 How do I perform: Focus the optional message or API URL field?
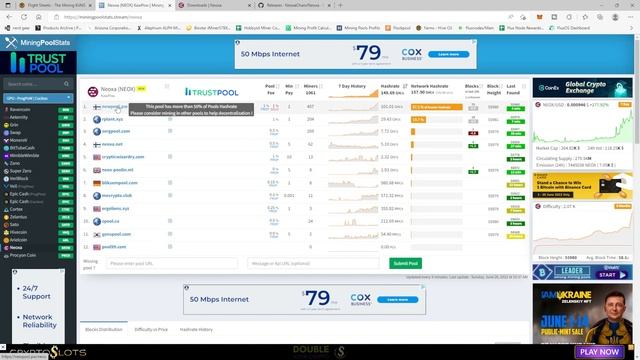(313, 263)
